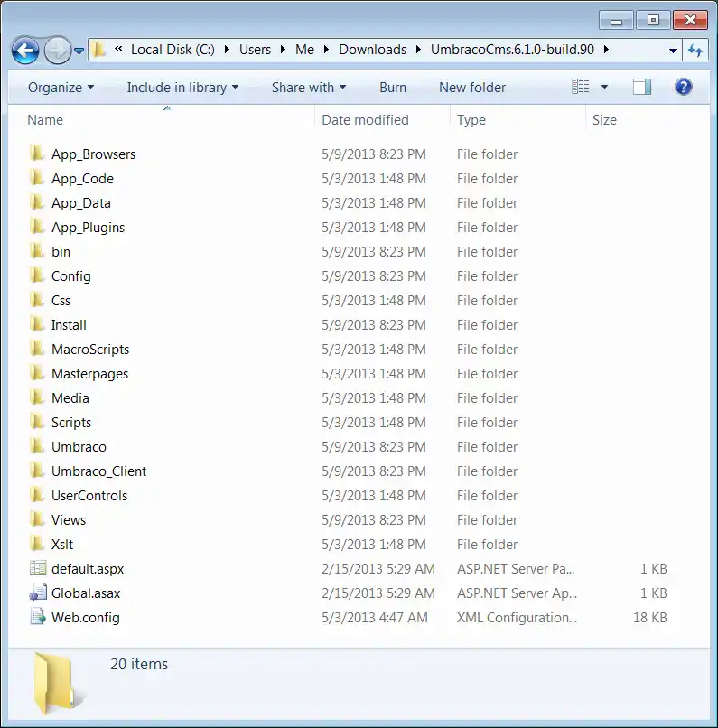Screen dimensions: 718x728
Task: Select the Config folder icon
Action: pyautogui.click(x=37, y=275)
